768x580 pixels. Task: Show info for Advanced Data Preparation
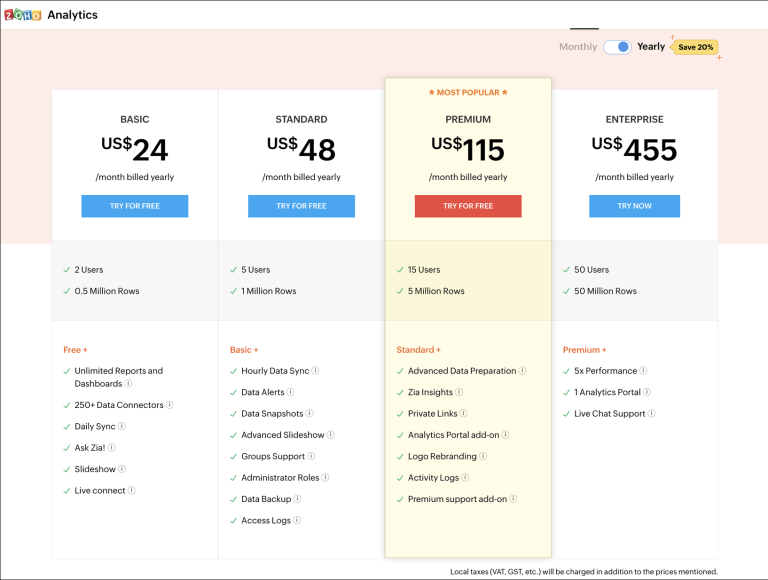(523, 370)
